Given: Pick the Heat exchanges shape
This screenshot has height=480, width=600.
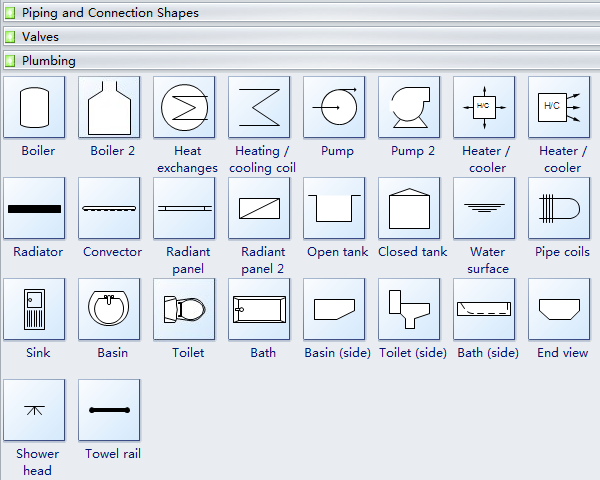Looking at the screenshot, I should (x=184, y=107).
